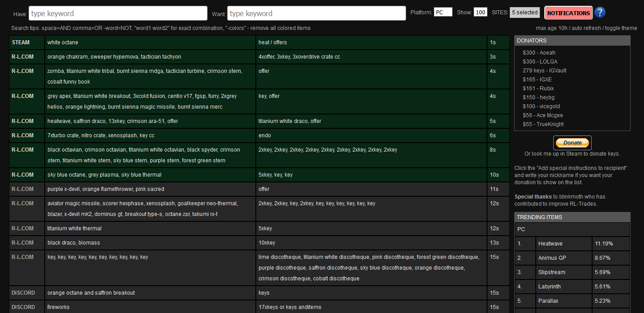
Task: Click the TRENDING ITEMS panel header
Action: [572, 217]
